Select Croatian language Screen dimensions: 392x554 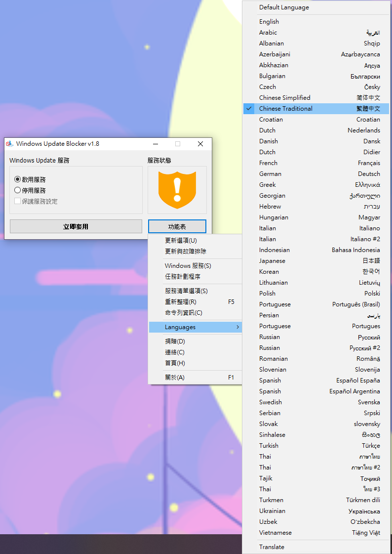(316, 120)
